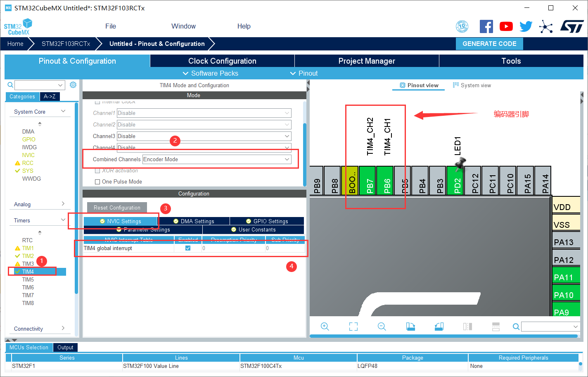Toggle XOR activation checkbox
588x377 pixels.
(97, 170)
